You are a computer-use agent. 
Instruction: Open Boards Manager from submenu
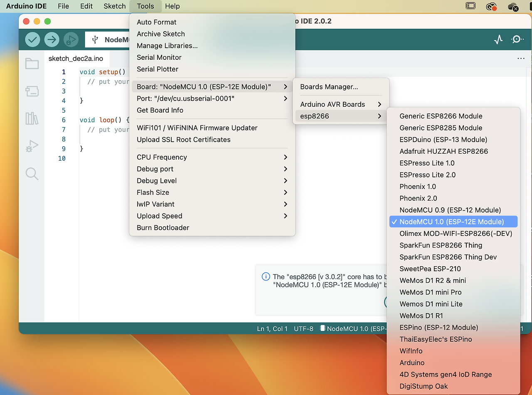[341, 87]
